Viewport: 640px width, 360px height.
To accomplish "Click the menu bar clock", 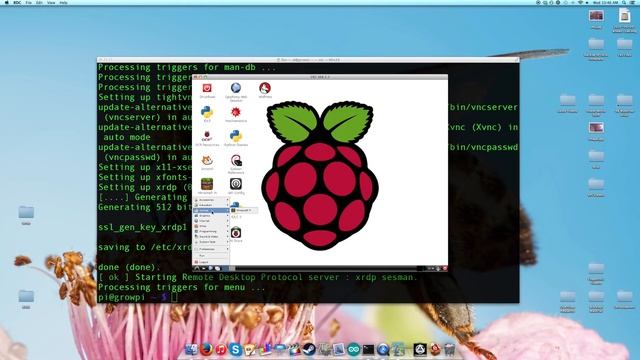I will 606,2.
